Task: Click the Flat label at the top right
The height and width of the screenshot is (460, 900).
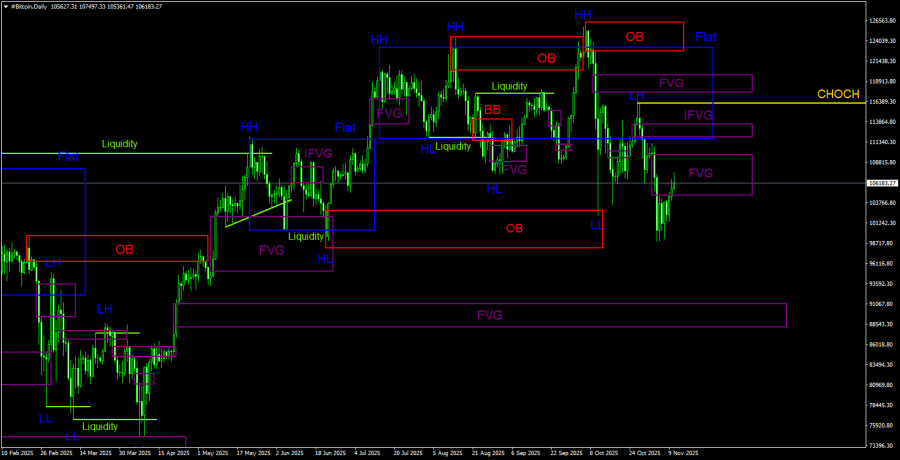Action: point(705,37)
